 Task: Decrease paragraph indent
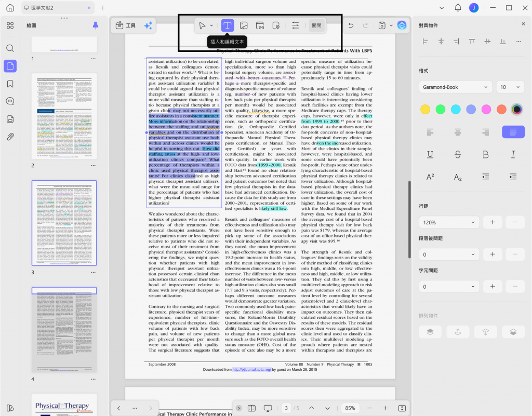pos(486,177)
